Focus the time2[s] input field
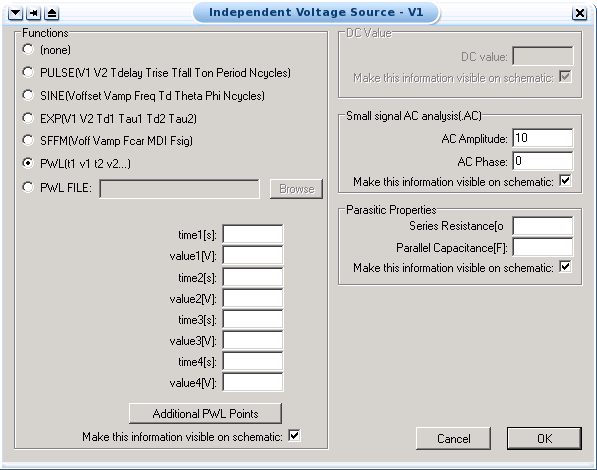The height and width of the screenshot is (470, 597). [253, 277]
